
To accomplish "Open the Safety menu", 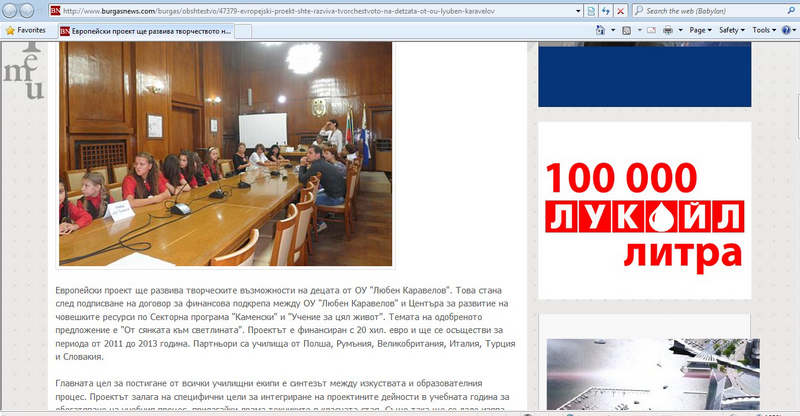I will point(732,30).
